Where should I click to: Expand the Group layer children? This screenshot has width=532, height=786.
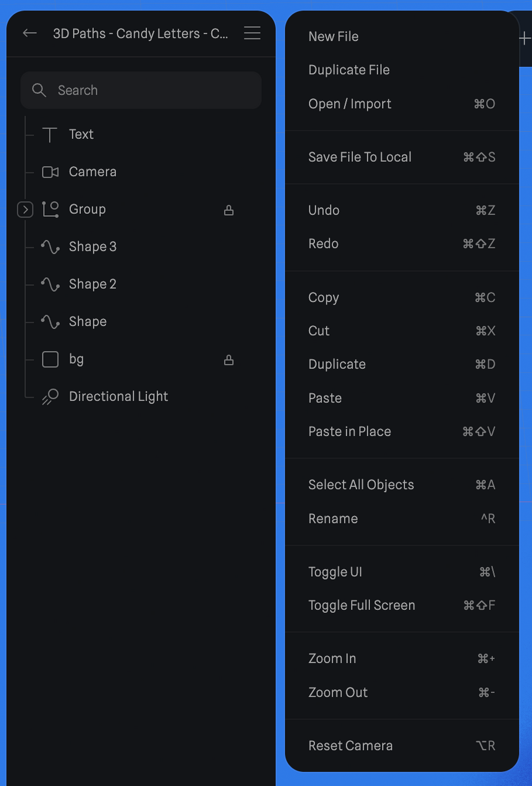pos(25,209)
